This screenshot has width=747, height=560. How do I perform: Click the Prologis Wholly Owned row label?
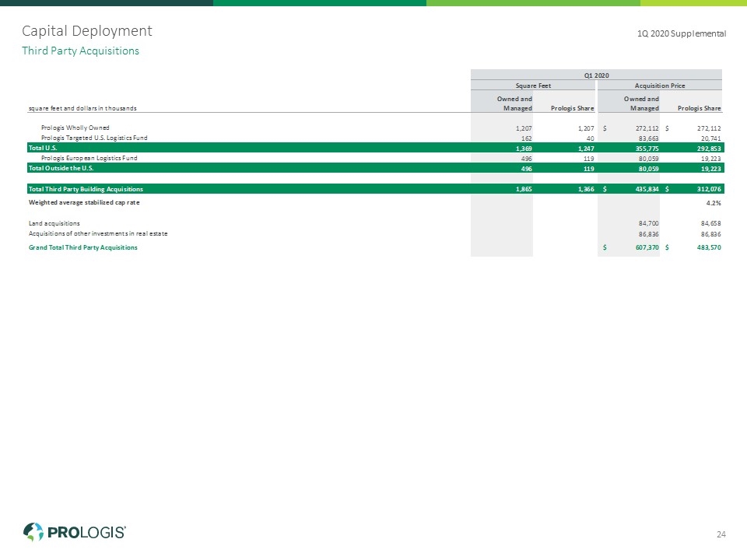(75, 128)
